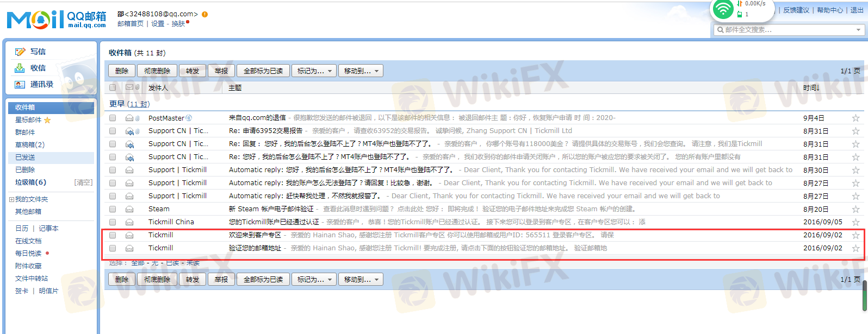868x334 pixels.
Task: Tick the select-all checkbox in the list header
Action: tap(113, 87)
